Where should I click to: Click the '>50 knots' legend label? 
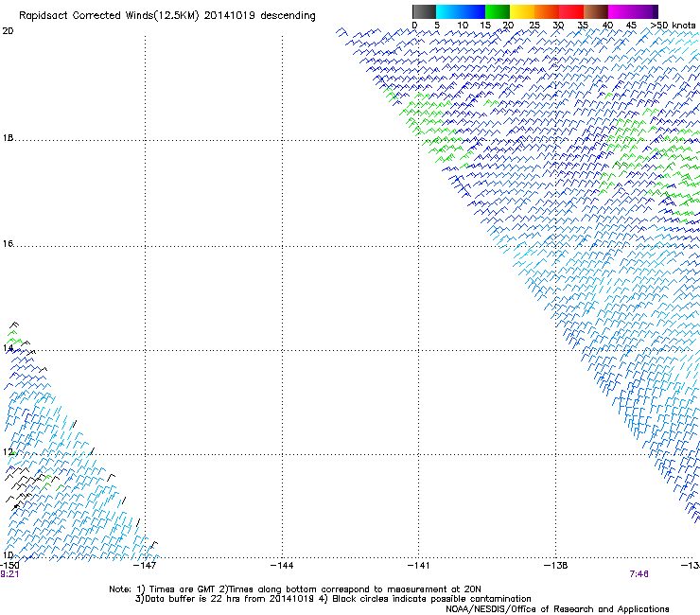pos(673,26)
